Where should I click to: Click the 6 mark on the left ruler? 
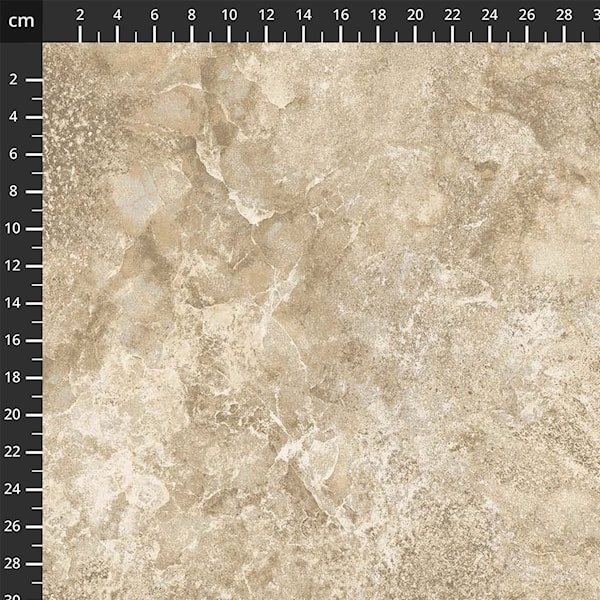pyautogui.click(x=15, y=154)
